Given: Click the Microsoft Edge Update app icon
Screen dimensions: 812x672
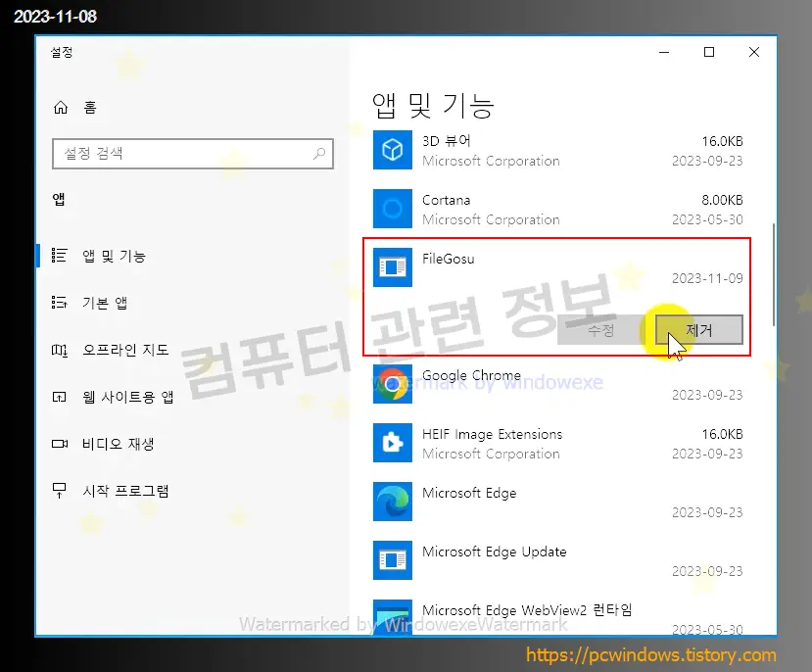Looking at the screenshot, I should pyautogui.click(x=393, y=560).
